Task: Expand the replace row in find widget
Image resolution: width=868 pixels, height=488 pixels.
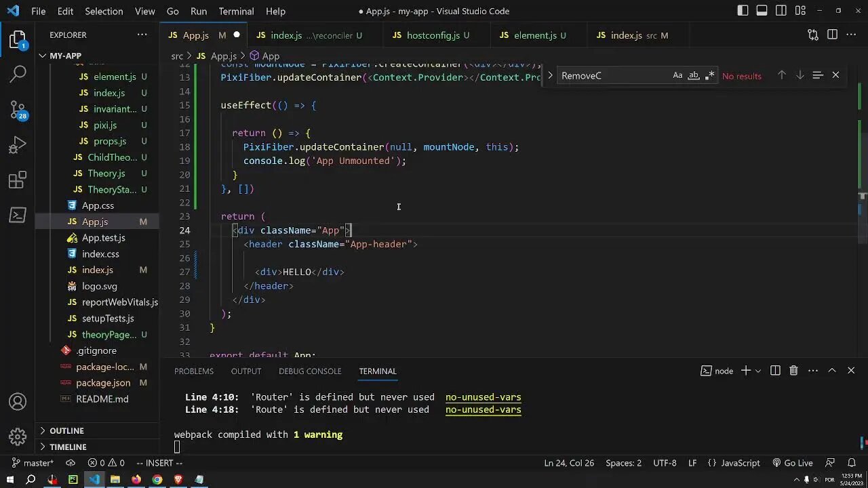Action: [x=550, y=76]
